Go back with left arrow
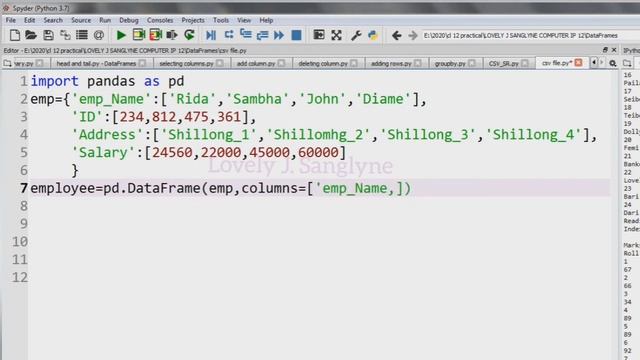The image size is (640, 360). tap(396, 36)
